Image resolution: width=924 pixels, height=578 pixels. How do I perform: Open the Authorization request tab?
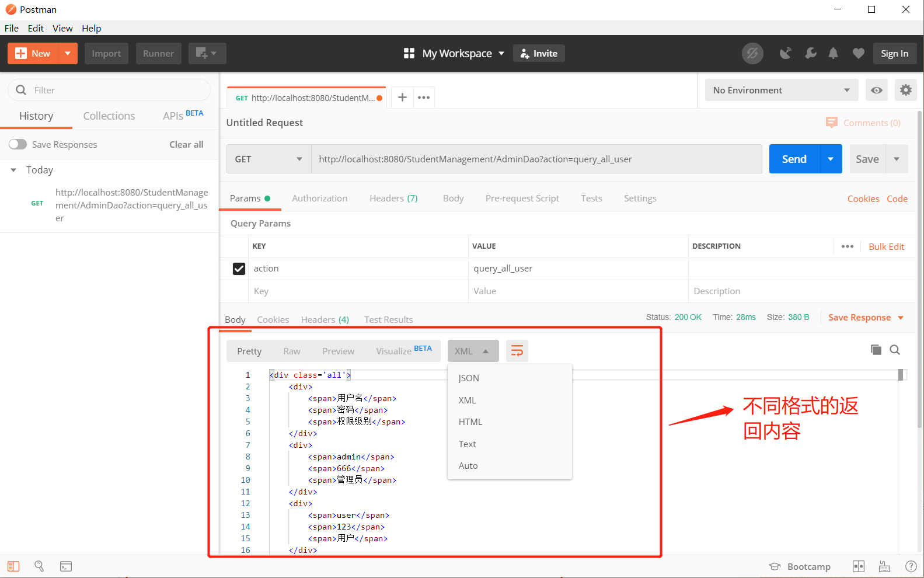click(x=319, y=199)
